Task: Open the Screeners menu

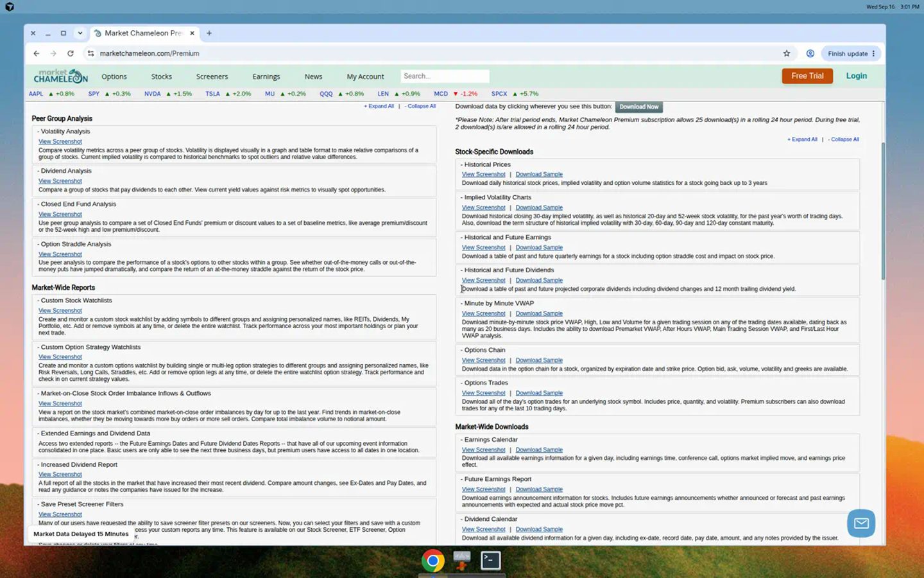Action: click(212, 76)
